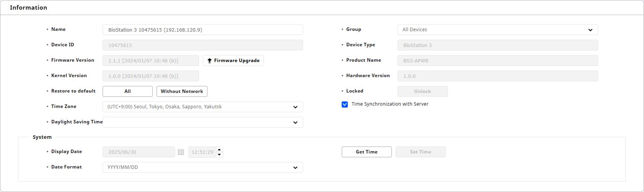Image resolution: width=644 pixels, height=192 pixels.
Task: Click the Set Time button
Action: pyautogui.click(x=420, y=152)
